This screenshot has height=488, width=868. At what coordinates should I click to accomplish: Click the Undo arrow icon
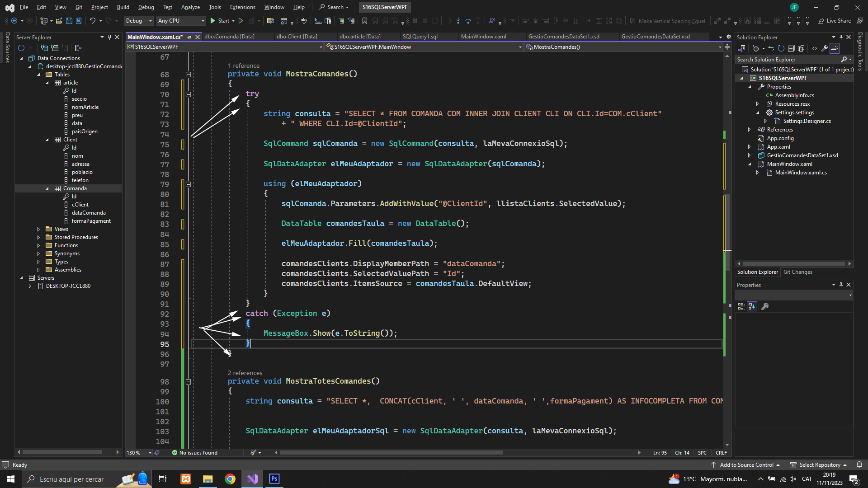92,21
